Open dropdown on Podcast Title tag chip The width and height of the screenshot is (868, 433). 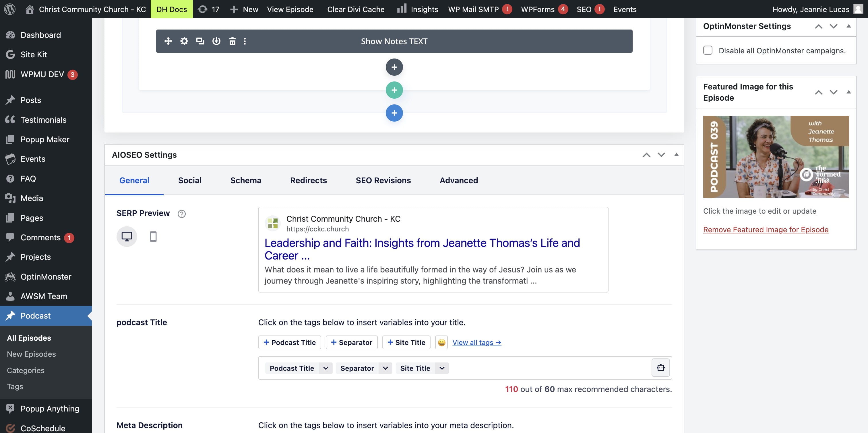coord(325,368)
